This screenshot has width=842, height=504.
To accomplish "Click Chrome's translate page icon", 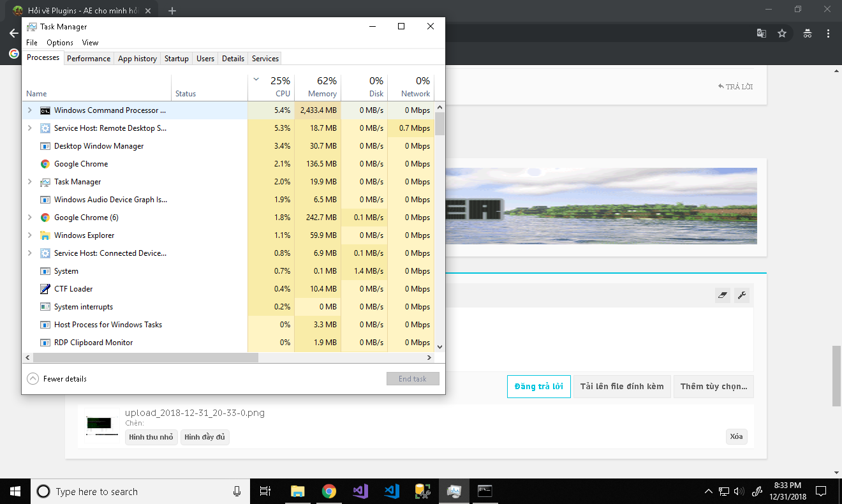I will (x=761, y=33).
